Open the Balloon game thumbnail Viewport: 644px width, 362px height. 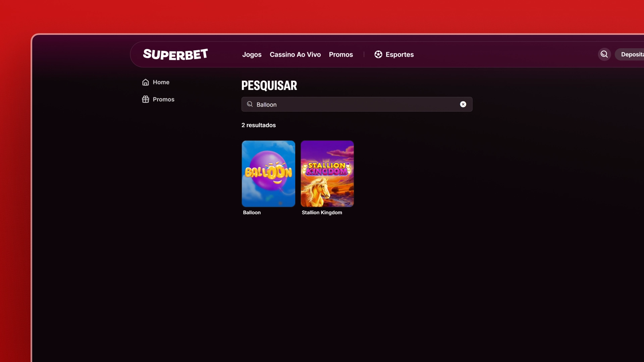(x=268, y=174)
